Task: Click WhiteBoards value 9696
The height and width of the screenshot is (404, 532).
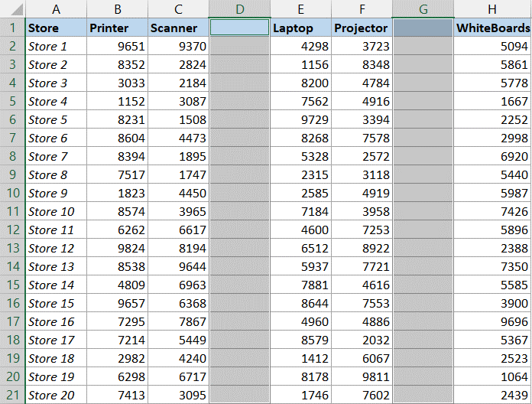Action: coord(493,321)
